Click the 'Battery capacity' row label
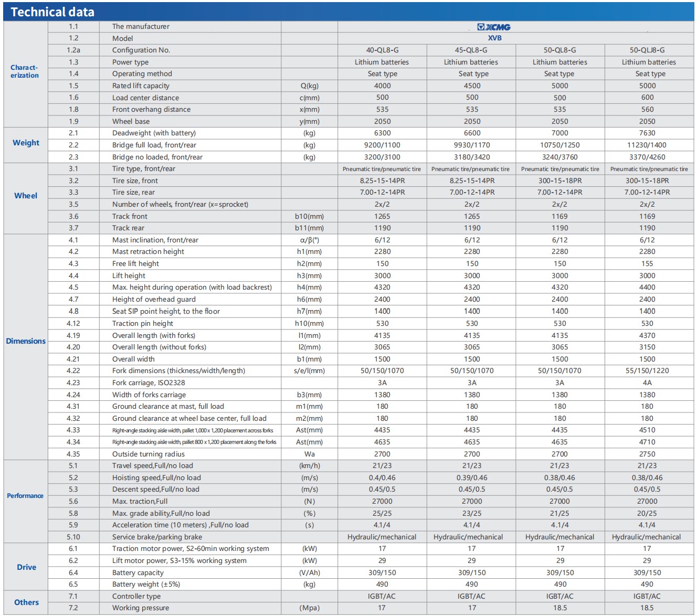Screen dimensions: 697x616 [x=138, y=573]
